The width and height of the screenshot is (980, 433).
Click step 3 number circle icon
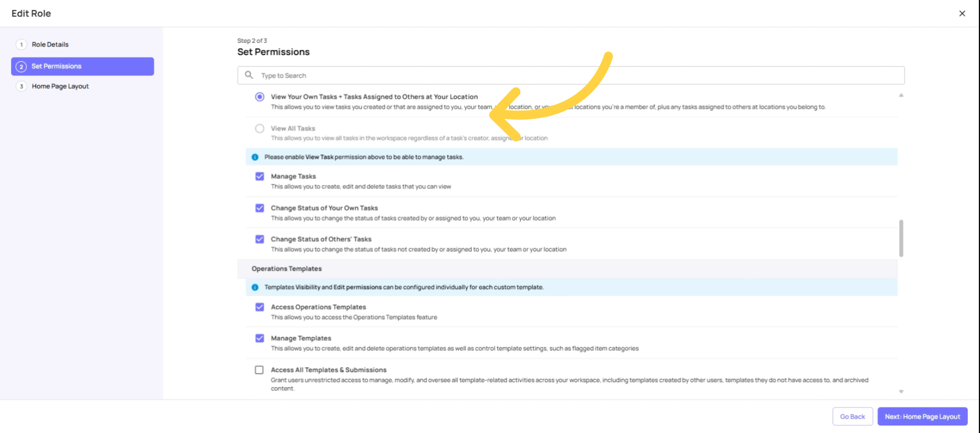[21, 86]
